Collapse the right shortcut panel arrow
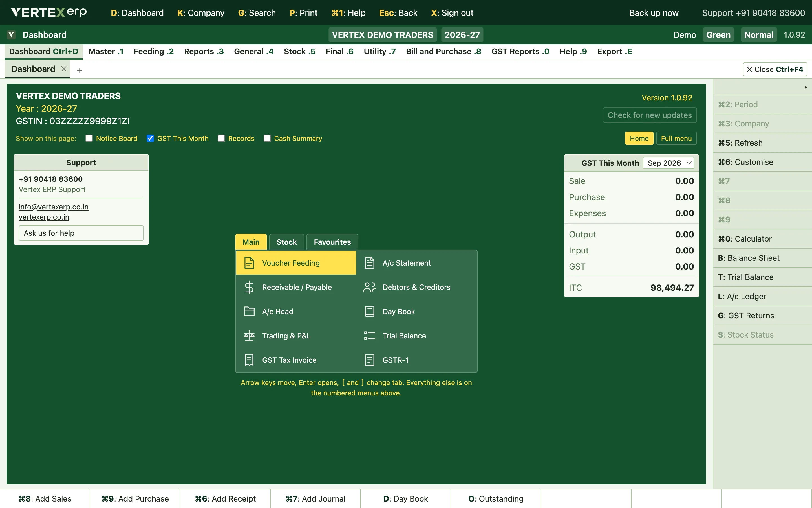 tap(805, 87)
